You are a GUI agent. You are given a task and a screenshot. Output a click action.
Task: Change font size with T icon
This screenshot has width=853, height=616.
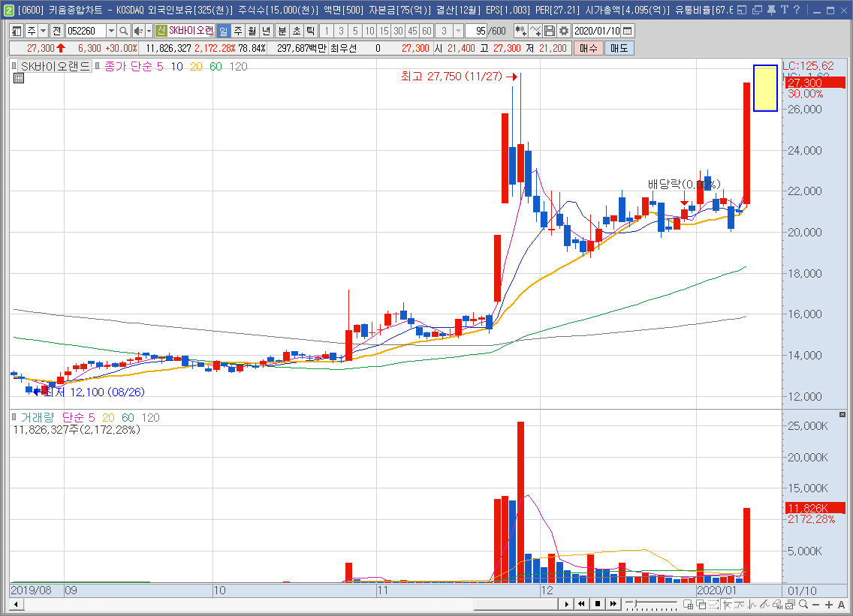pos(784,10)
